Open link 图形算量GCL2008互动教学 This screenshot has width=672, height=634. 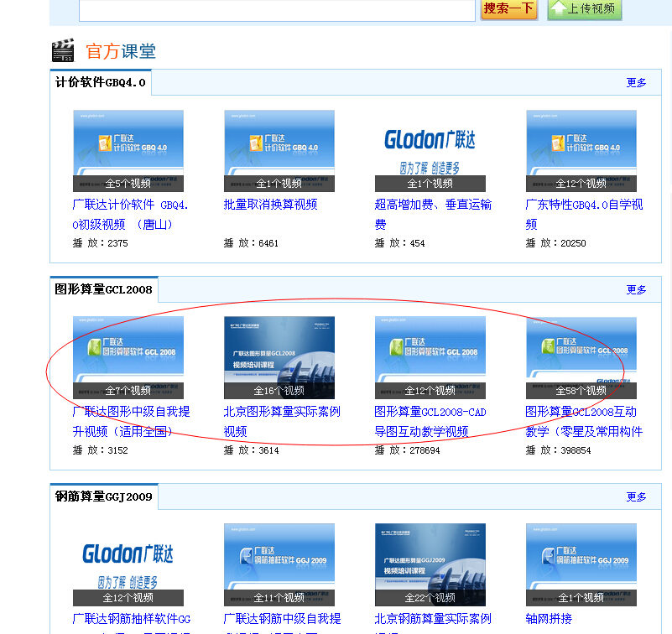584,421
